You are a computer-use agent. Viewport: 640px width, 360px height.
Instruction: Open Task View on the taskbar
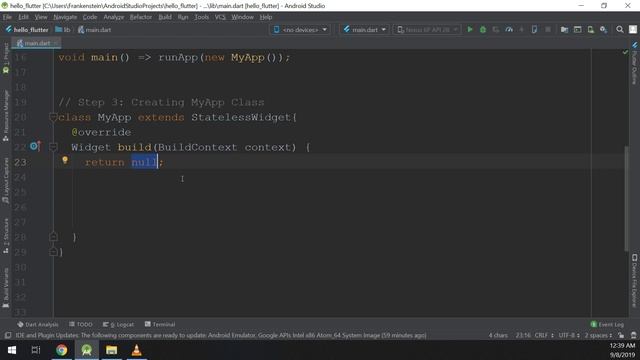[36, 350]
